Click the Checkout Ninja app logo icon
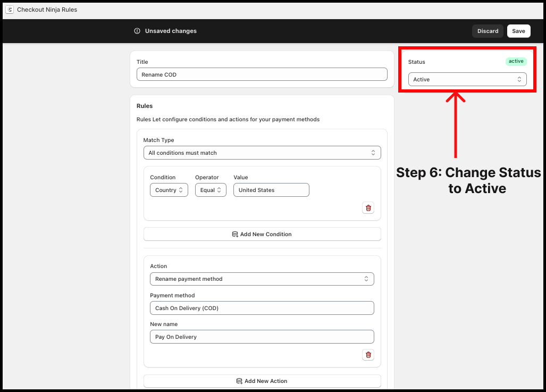546x392 pixels. (x=9, y=10)
